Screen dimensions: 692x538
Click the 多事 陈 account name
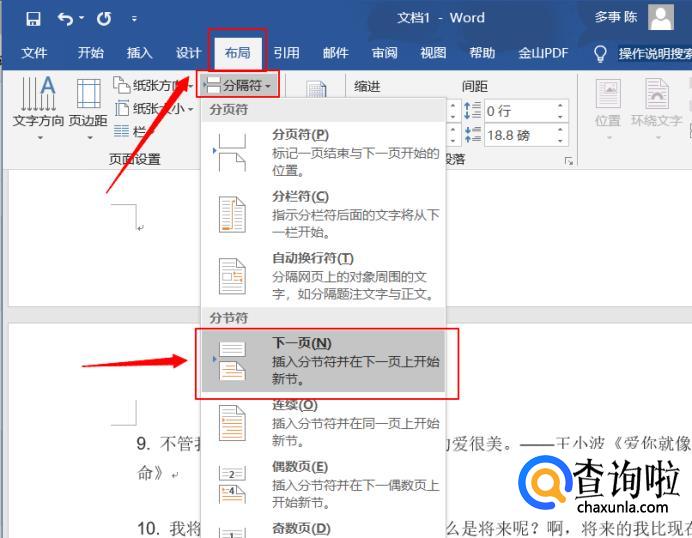tap(616, 18)
